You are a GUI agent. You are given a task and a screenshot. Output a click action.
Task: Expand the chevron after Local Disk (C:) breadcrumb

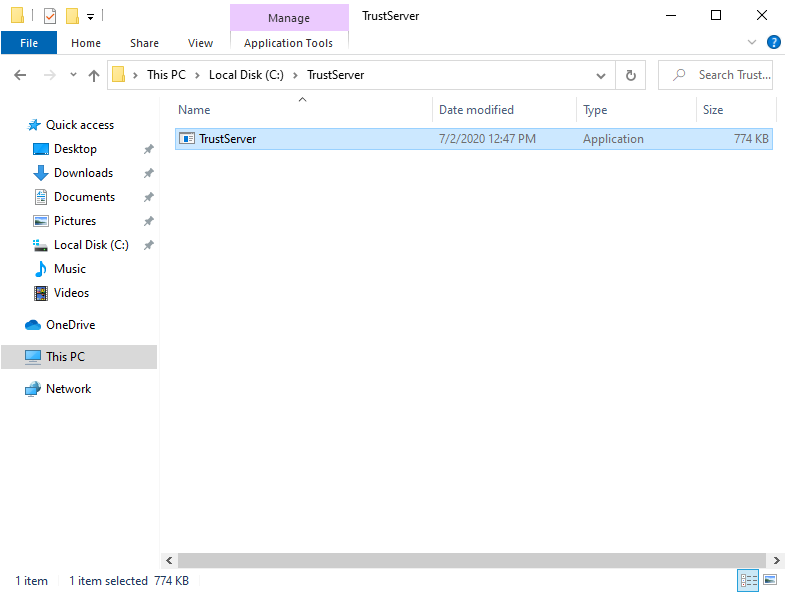click(295, 75)
